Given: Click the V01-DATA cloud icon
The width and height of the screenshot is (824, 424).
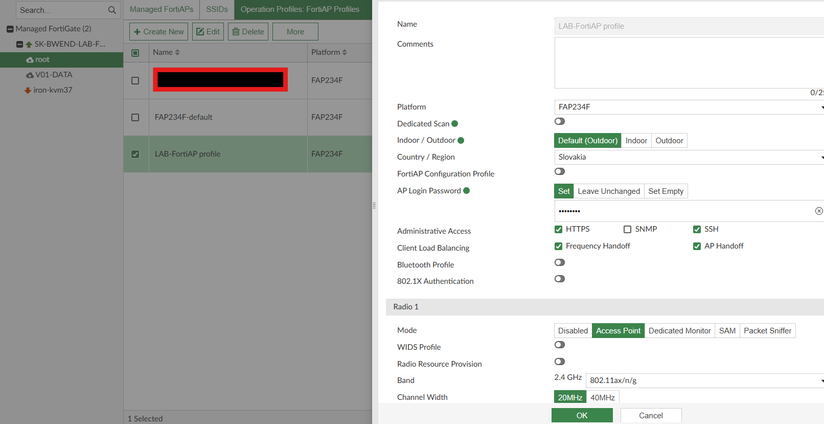Looking at the screenshot, I should [30, 75].
